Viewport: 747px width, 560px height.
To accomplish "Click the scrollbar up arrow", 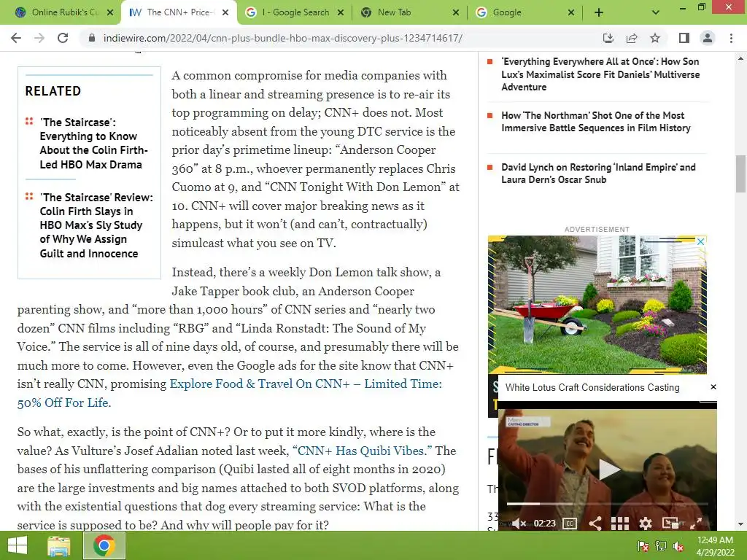I will point(740,58).
